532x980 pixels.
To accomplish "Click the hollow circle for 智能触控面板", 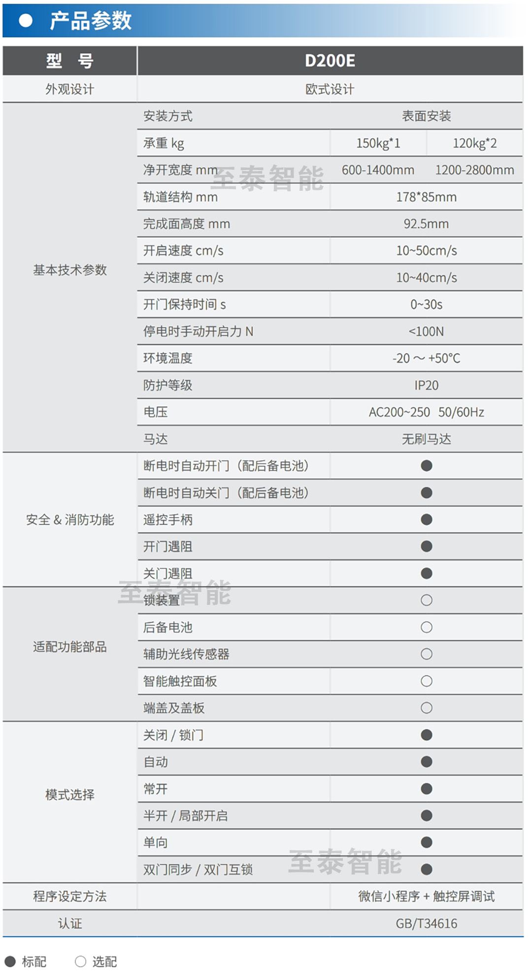I will coord(427,681).
